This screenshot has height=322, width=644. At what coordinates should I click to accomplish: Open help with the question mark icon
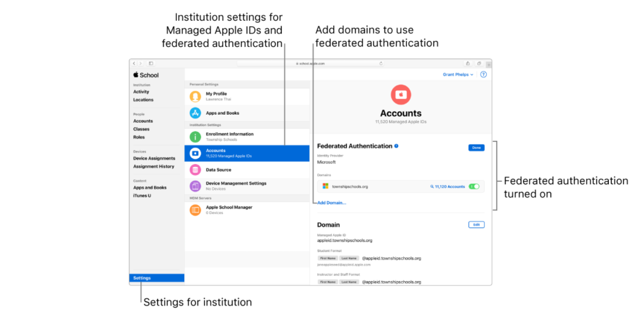(484, 74)
